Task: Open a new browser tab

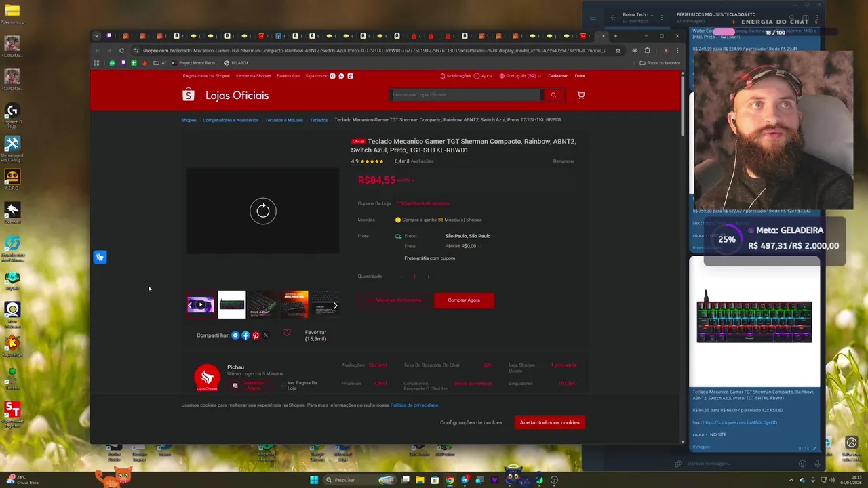Action: (x=616, y=36)
